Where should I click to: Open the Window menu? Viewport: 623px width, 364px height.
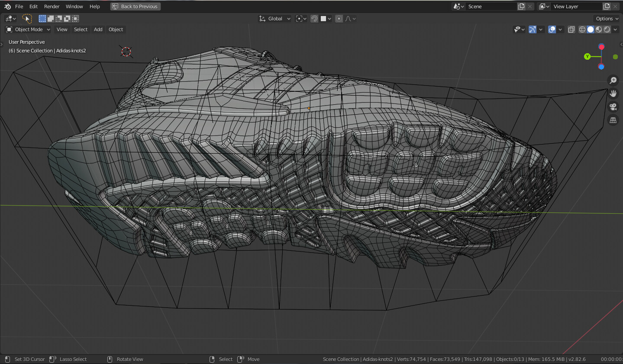(x=74, y=6)
